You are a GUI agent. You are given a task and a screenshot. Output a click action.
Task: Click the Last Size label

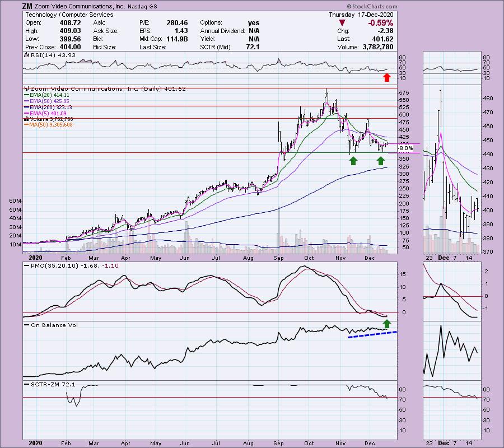(153, 47)
